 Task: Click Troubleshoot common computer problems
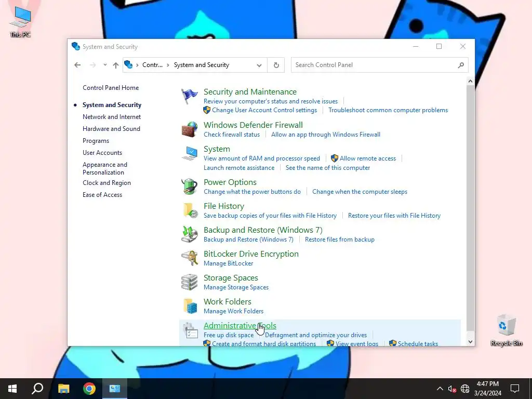click(x=388, y=110)
